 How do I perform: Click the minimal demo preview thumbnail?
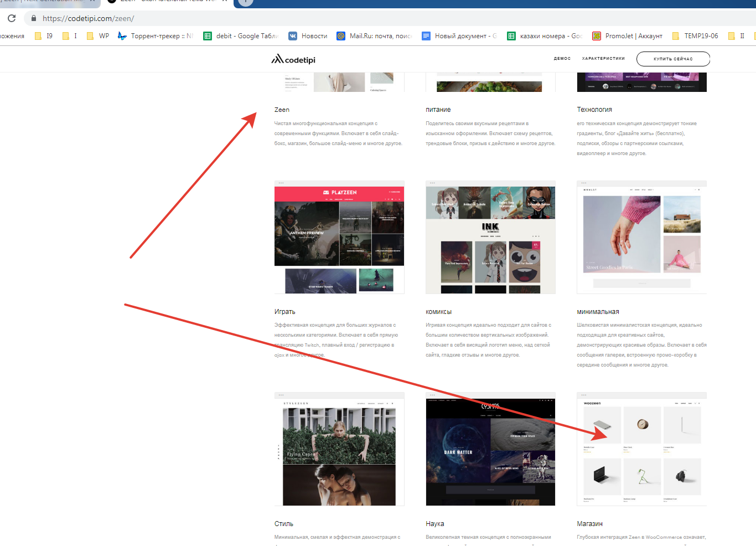[x=641, y=237]
